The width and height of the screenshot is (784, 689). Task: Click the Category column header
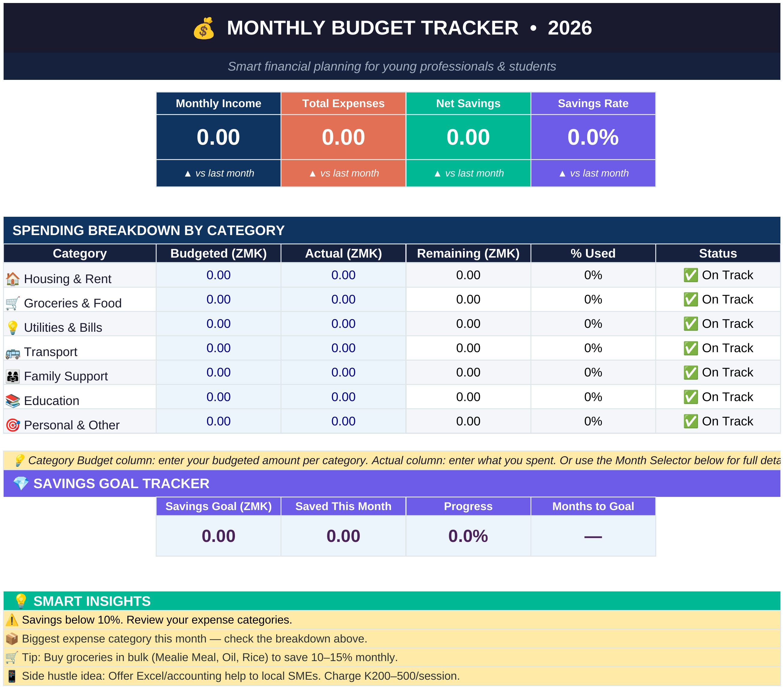pos(80,253)
